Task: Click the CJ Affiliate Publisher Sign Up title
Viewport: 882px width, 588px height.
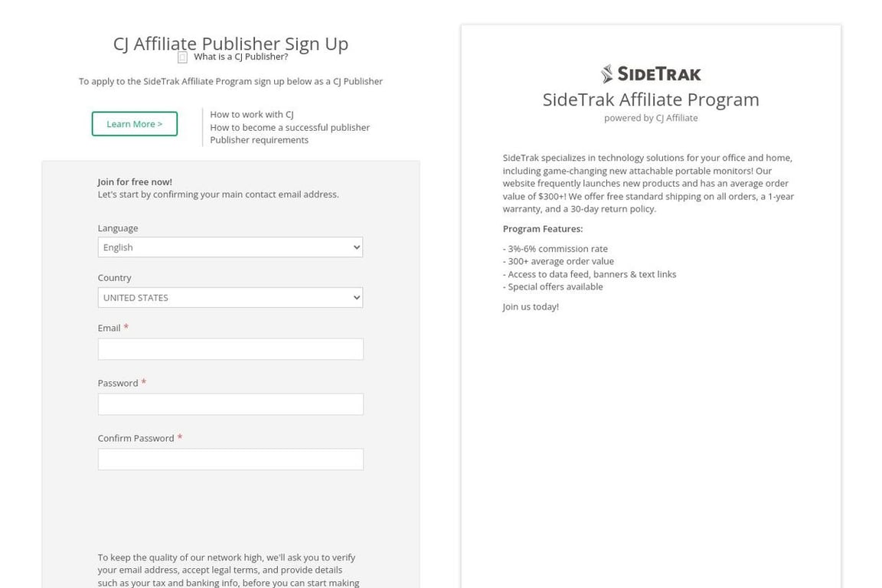Action: click(x=230, y=44)
